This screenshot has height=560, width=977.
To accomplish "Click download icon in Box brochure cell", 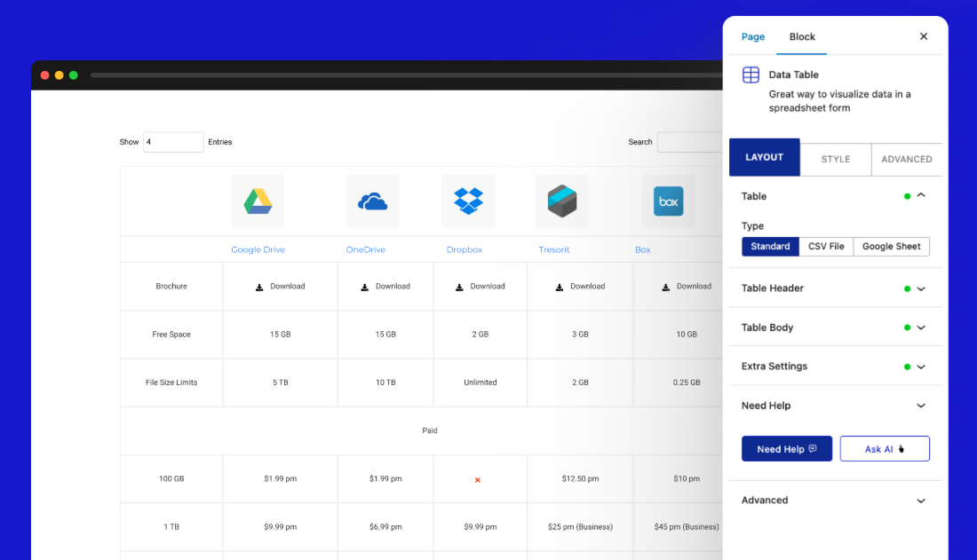I will (x=665, y=288).
